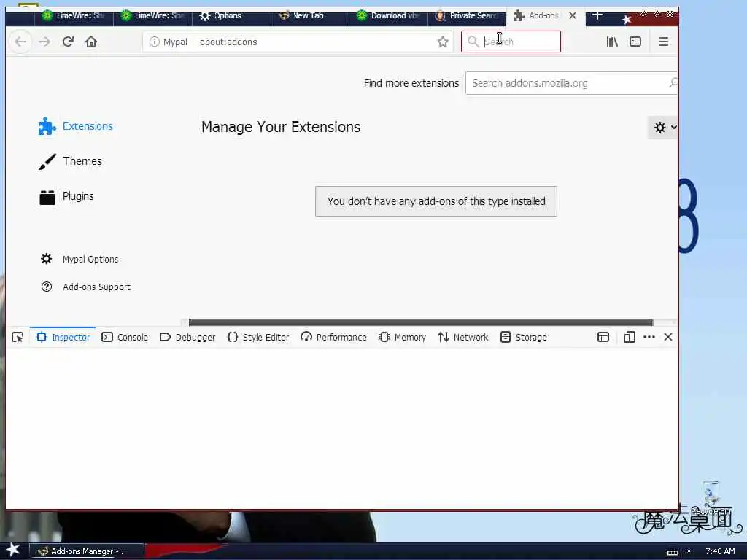Reload the current page
Image resolution: width=747 pixels, height=560 pixels.
coord(68,42)
